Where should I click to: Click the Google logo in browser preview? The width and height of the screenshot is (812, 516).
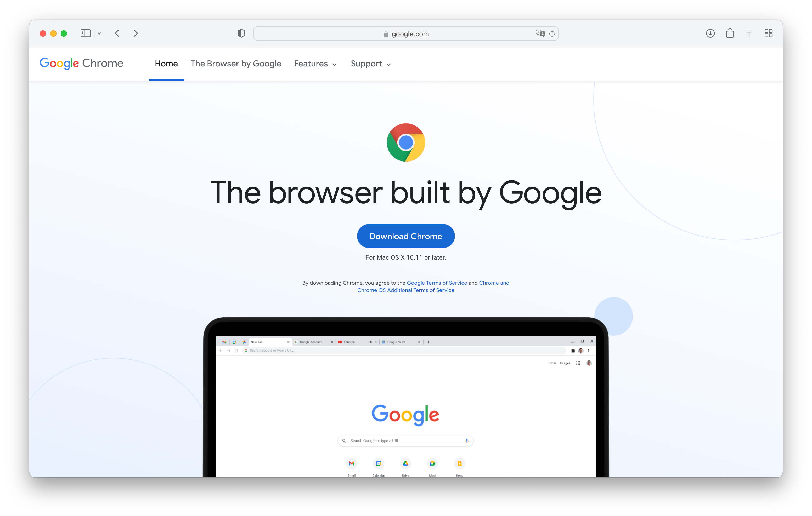pyautogui.click(x=405, y=414)
